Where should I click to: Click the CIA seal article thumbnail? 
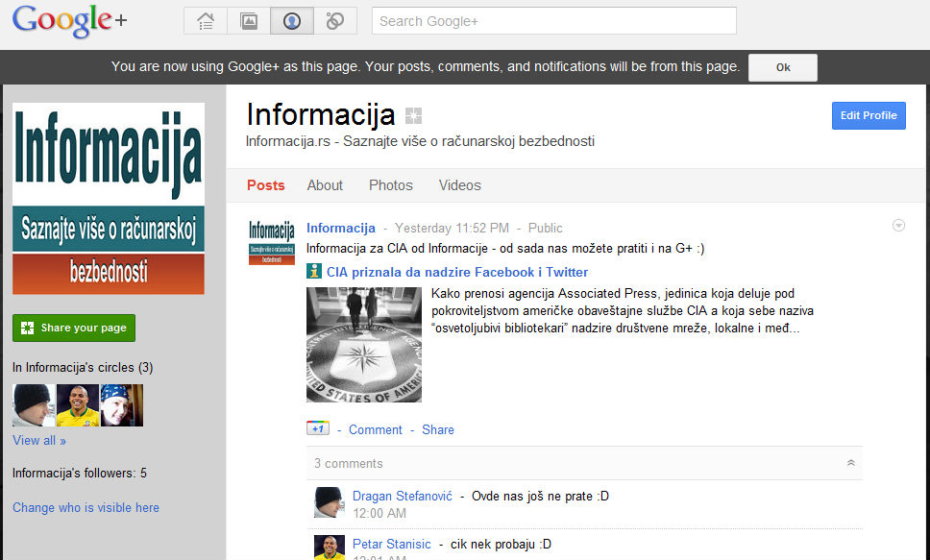[364, 345]
